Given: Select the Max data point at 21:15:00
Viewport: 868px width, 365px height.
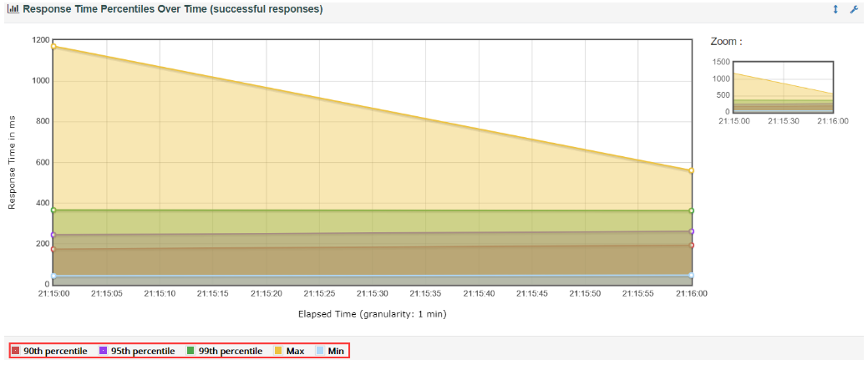Looking at the screenshot, I should 53,47.
